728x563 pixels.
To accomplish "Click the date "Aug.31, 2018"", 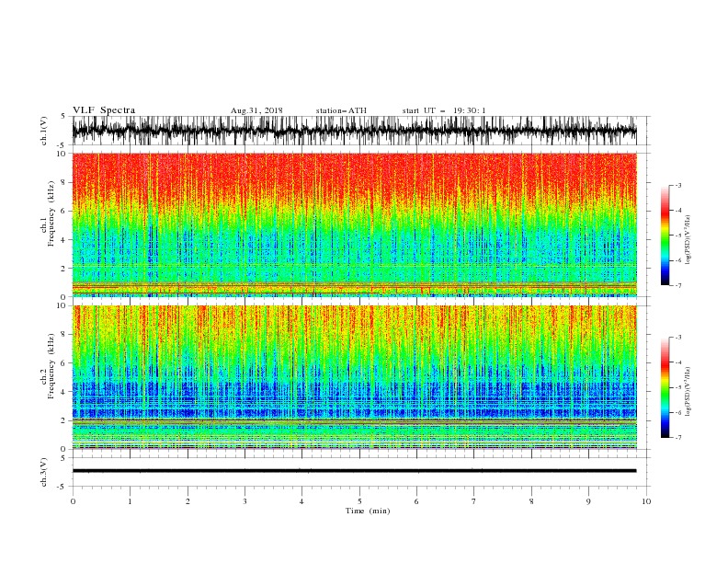I will click(x=256, y=110).
